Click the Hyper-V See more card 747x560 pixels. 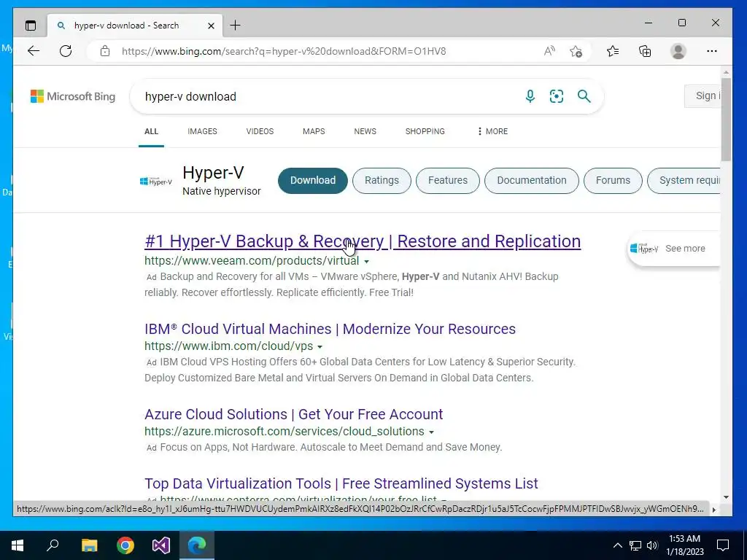point(673,249)
